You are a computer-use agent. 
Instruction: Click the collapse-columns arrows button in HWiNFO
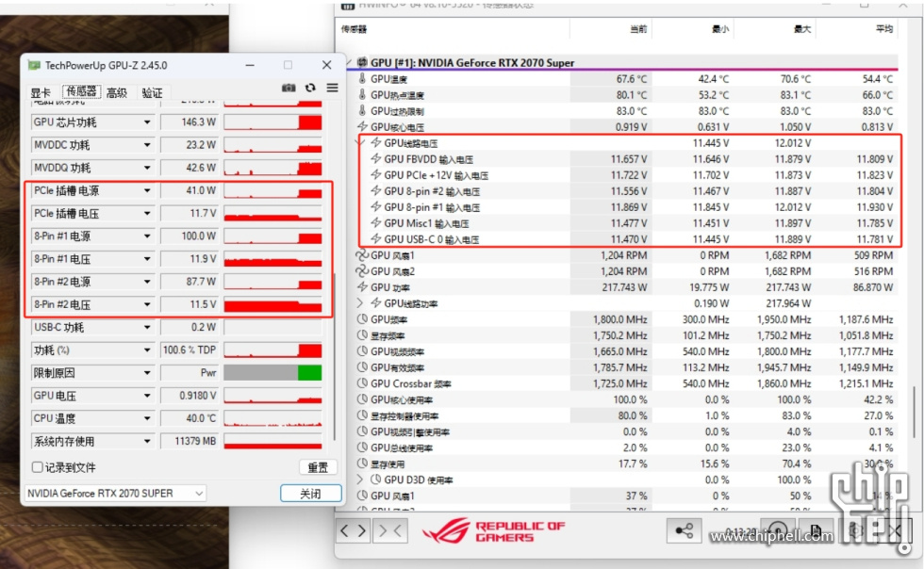(x=390, y=531)
